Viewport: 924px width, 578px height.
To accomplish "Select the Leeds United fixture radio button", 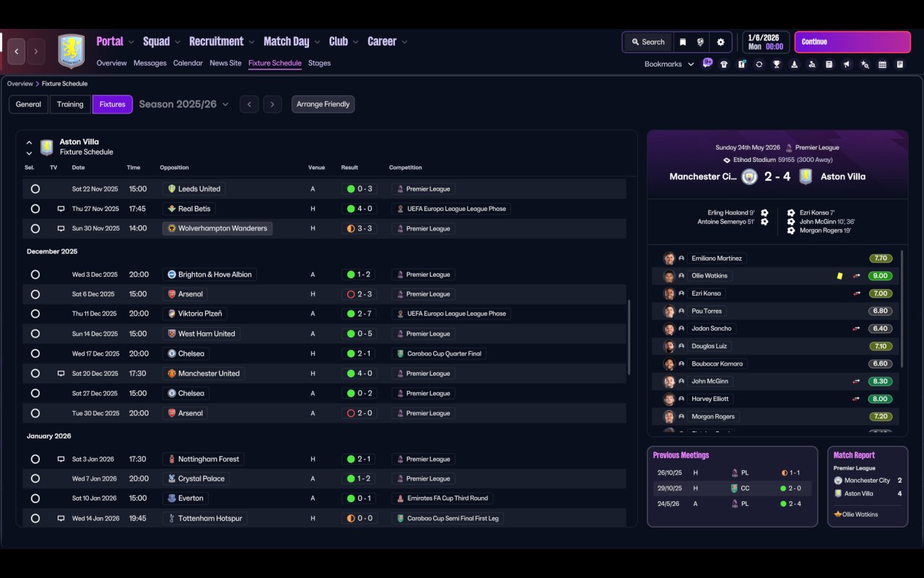I will [x=35, y=189].
